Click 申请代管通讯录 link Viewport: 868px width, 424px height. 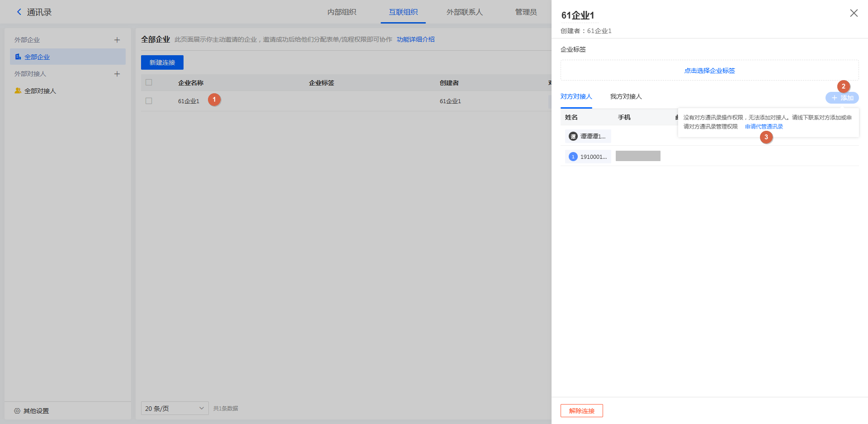tap(764, 127)
